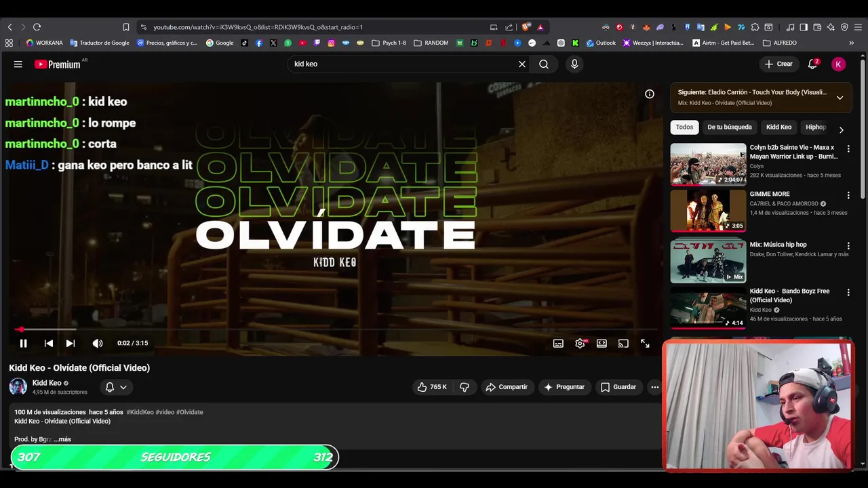
Task: Clear the search box with the X
Action: (x=522, y=64)
